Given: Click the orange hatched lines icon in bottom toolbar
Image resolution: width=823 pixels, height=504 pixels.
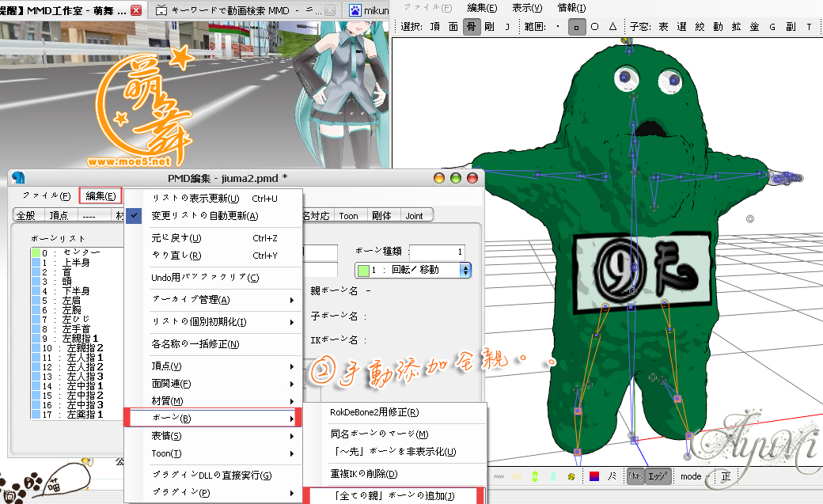Looking at the screenshot, I should point(517,476).
